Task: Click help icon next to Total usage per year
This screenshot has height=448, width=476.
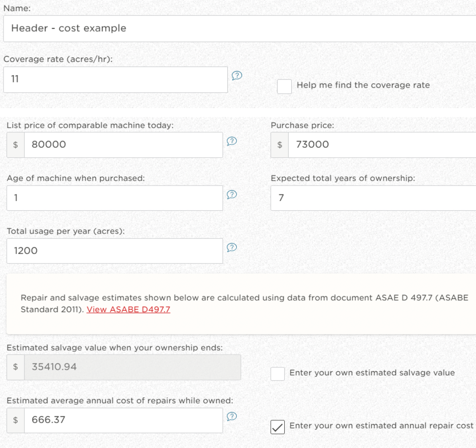Action: coord(231,247)
